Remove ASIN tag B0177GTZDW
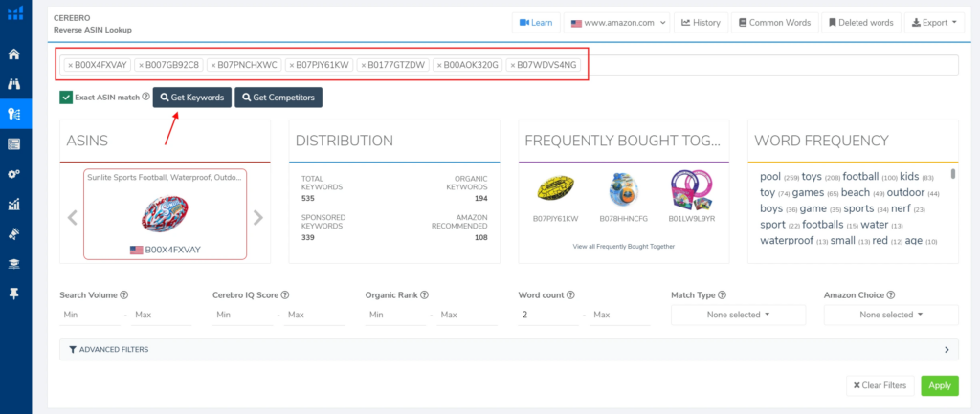 click(x=363, y=65)
